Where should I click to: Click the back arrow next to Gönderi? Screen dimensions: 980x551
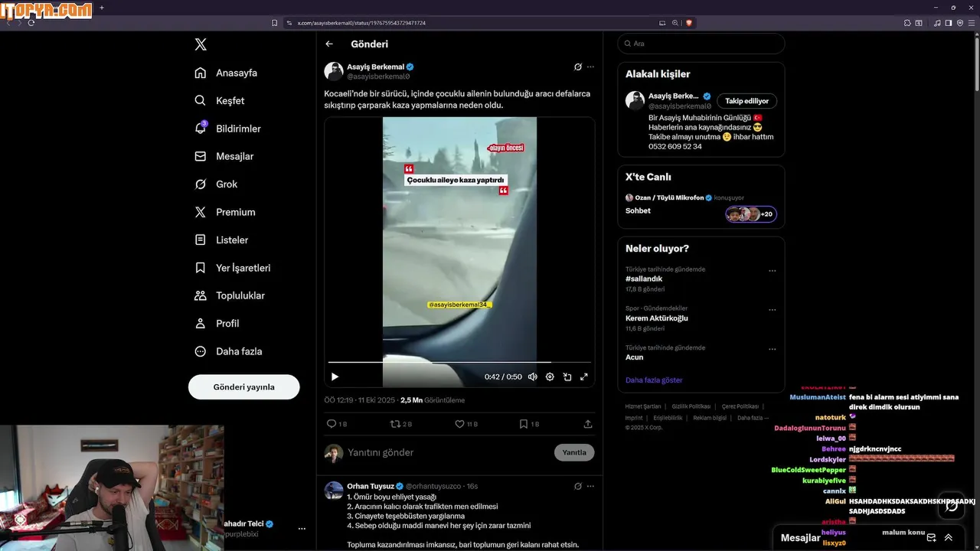(329, 44)
